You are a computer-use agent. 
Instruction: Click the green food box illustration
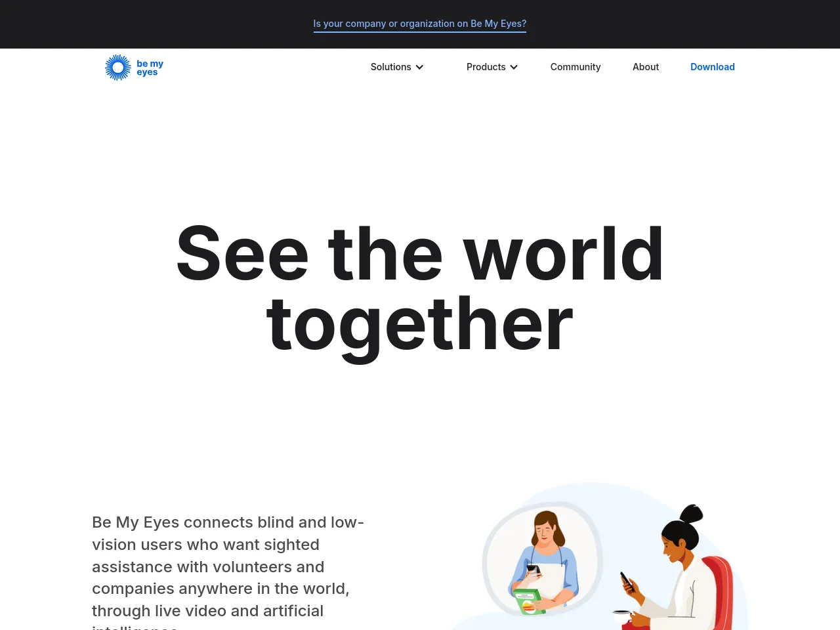point(529,602)
